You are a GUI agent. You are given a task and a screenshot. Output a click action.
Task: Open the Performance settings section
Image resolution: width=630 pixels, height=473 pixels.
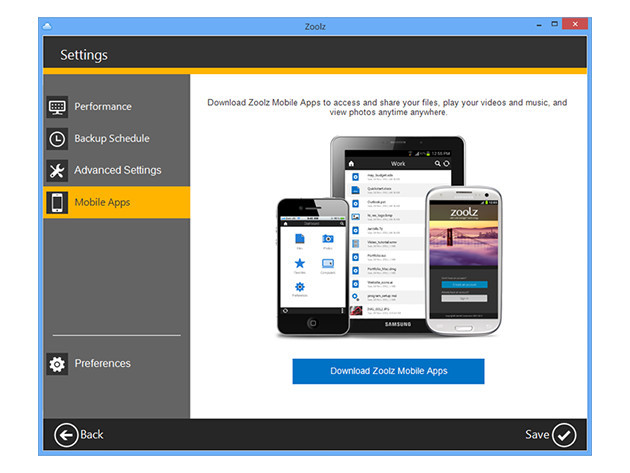pos(102,107)
